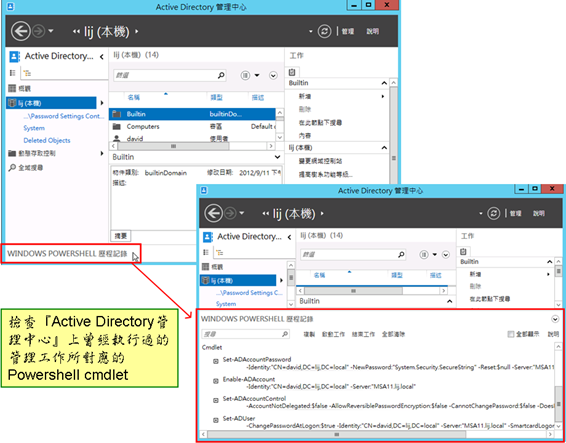Switch to list view icon in rear navigation pane

click(x=13, y=73)
